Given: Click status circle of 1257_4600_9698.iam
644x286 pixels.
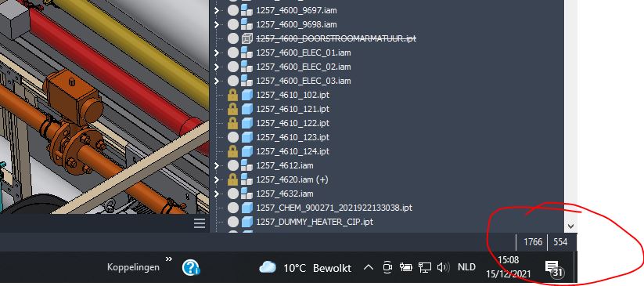Looking at the screenshot, I should (x=233, y=24).
